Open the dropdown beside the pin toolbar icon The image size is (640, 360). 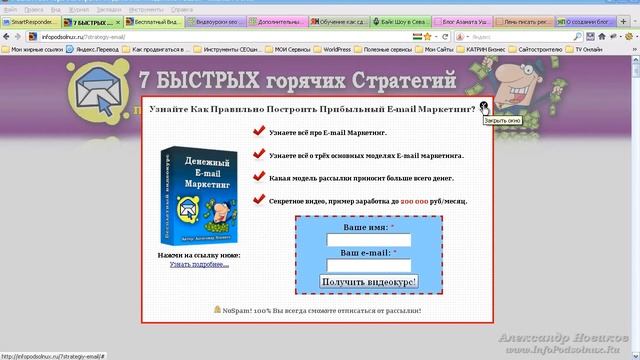click(620, 37)
